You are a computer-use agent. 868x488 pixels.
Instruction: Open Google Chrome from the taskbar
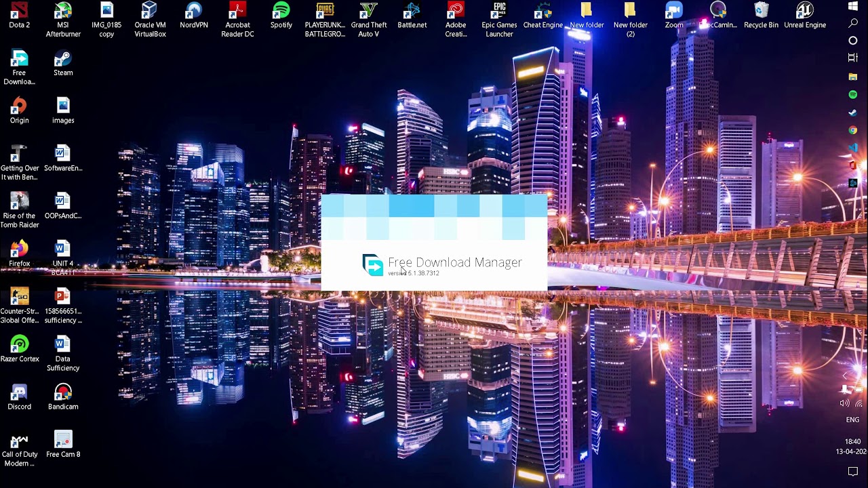(x=853, y=130)
